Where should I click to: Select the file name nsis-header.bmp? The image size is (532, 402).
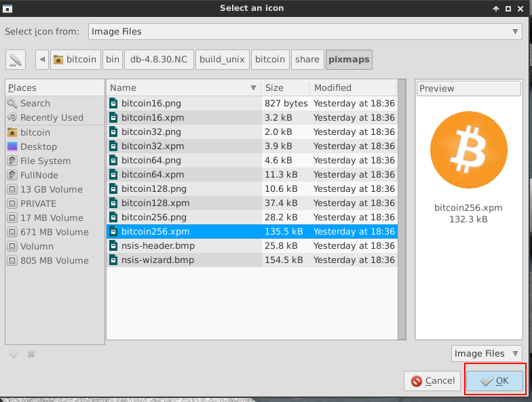158,245
